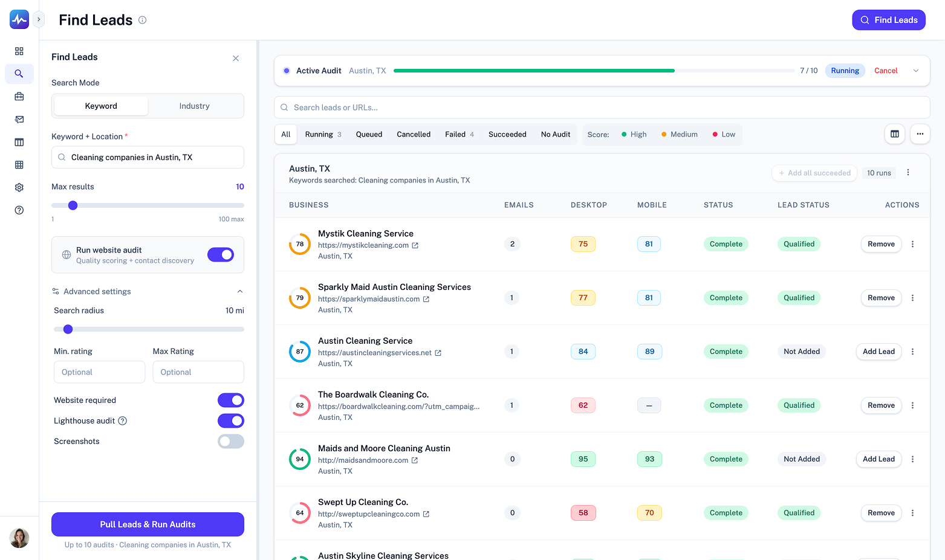945x560 pixels.
Task: Open Swept Up Cleaning Co. row kebab menu
Action: tap(913, 513)
